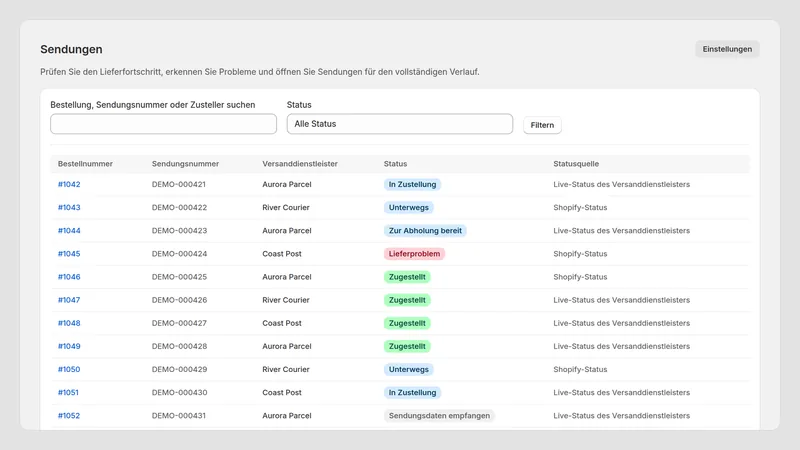Click River Courier carrier in row #1047

[x=286, y=300]
